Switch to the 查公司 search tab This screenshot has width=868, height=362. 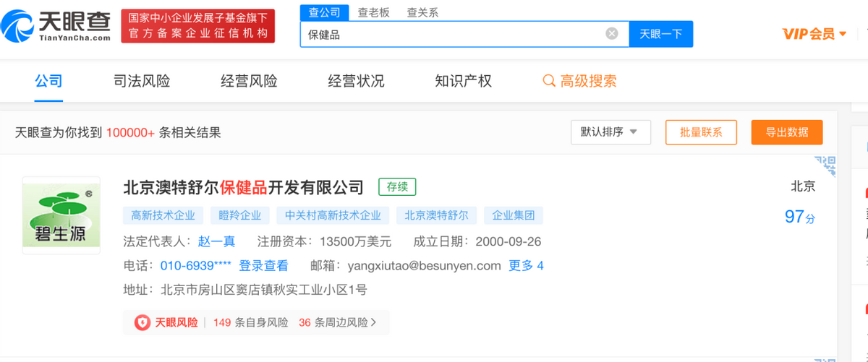click(324, 12)
